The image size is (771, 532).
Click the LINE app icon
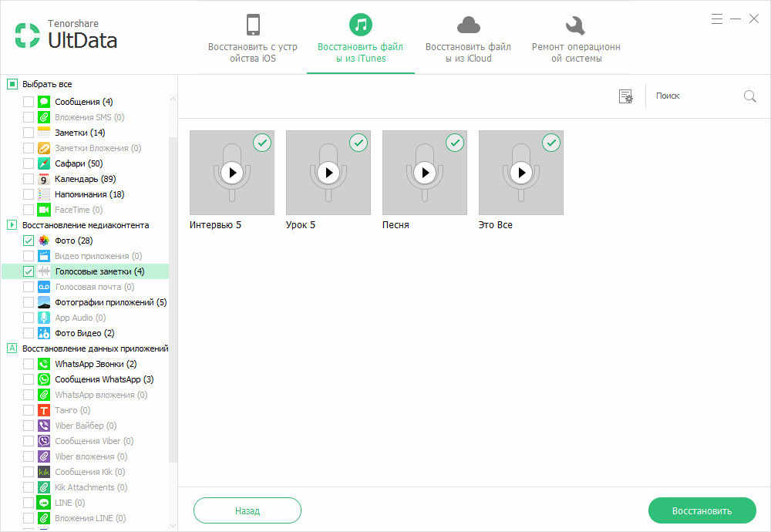[44, 503]
